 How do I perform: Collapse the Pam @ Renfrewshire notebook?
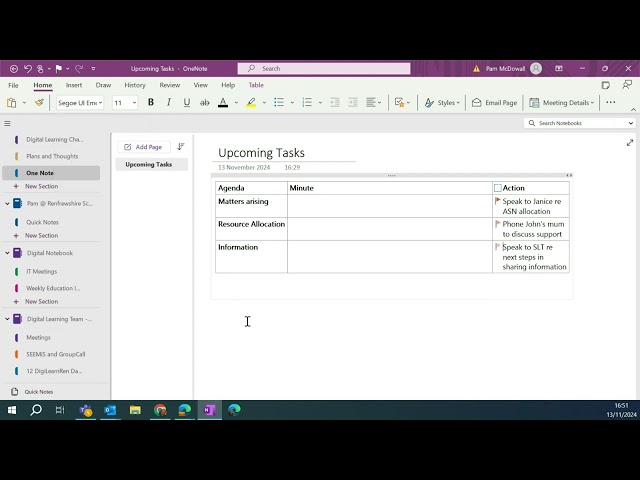(7, 203)
